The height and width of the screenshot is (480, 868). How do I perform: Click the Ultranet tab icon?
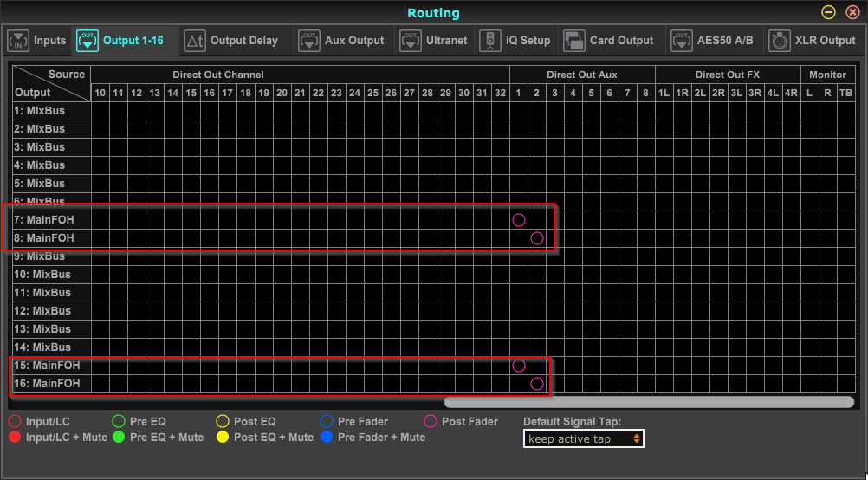coord(411,41)
